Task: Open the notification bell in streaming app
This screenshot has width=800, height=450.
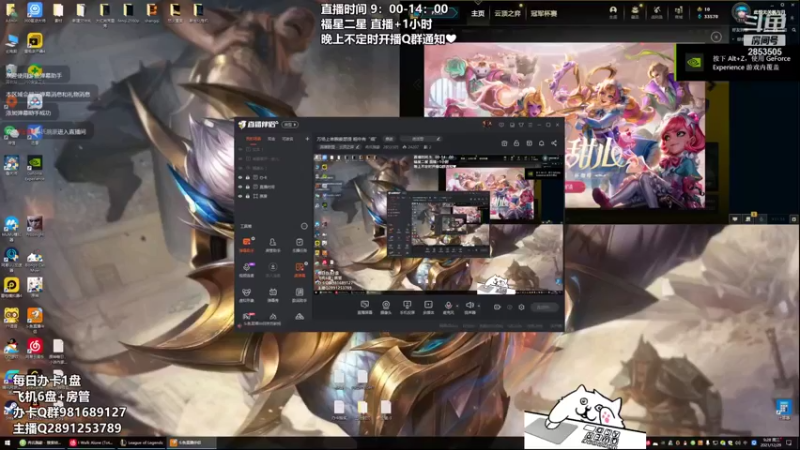Action: point(541,143)
